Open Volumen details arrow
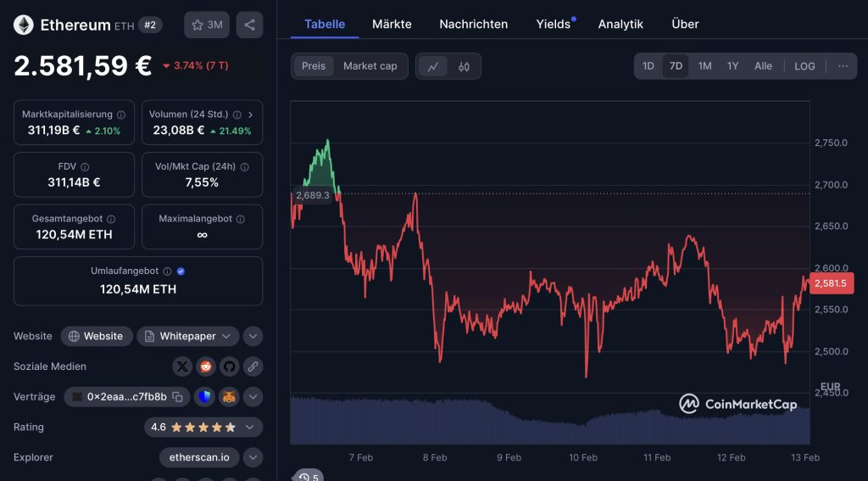The height and width of the screenshot is (481, 868). pos(250,115)
